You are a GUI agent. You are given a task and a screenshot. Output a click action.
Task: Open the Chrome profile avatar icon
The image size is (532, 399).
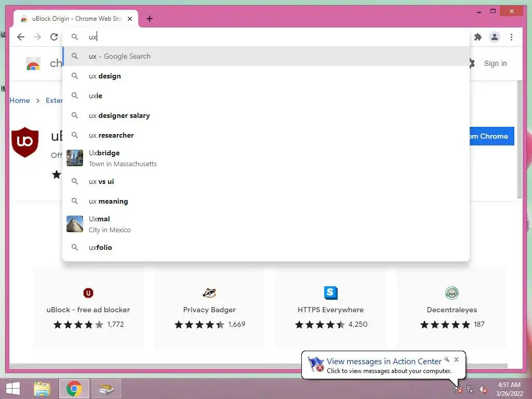click(x=495, y=37)
